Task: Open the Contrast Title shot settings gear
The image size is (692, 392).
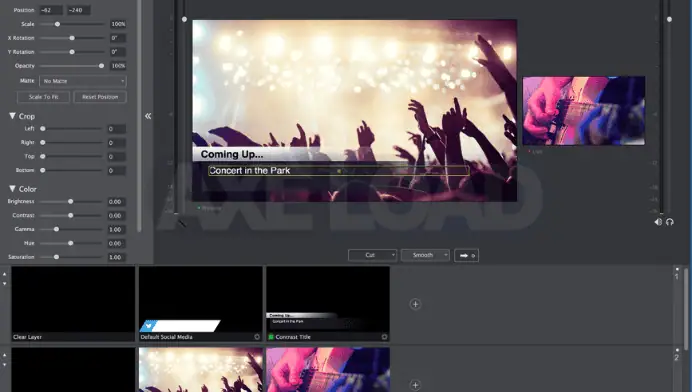Action: 384,337
